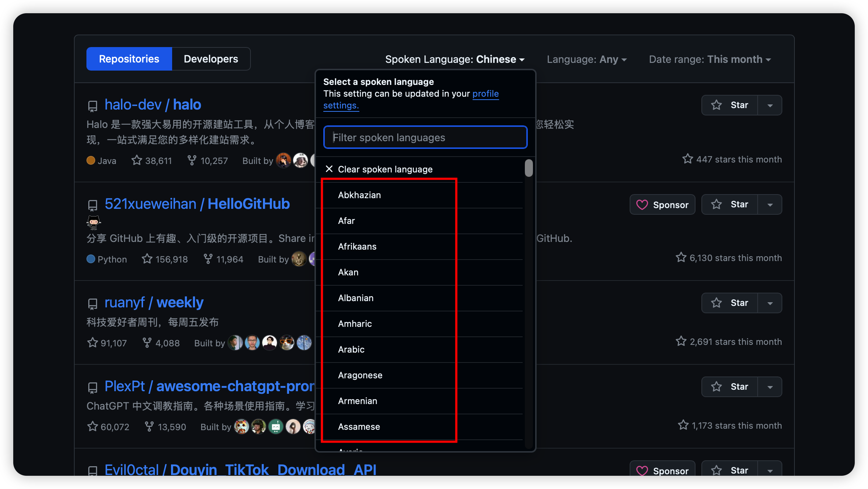This screenshot has height=489, width=868.
Task: Open stargazers star icon beside 60,072
Action: 92,426
